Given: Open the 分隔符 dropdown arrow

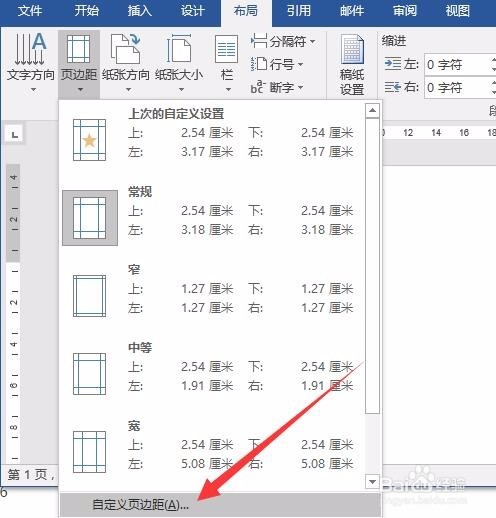Looking at the screenshot, I should pyautogui.click(x=312, y=42).
